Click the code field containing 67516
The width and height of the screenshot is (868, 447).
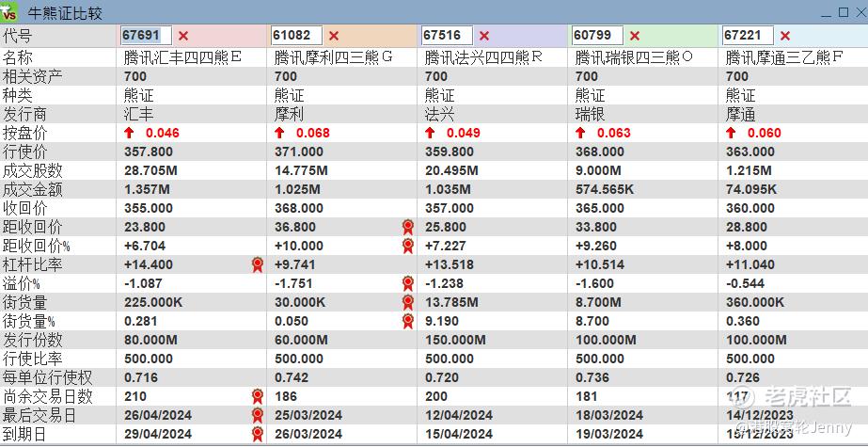tap(448, 36)
